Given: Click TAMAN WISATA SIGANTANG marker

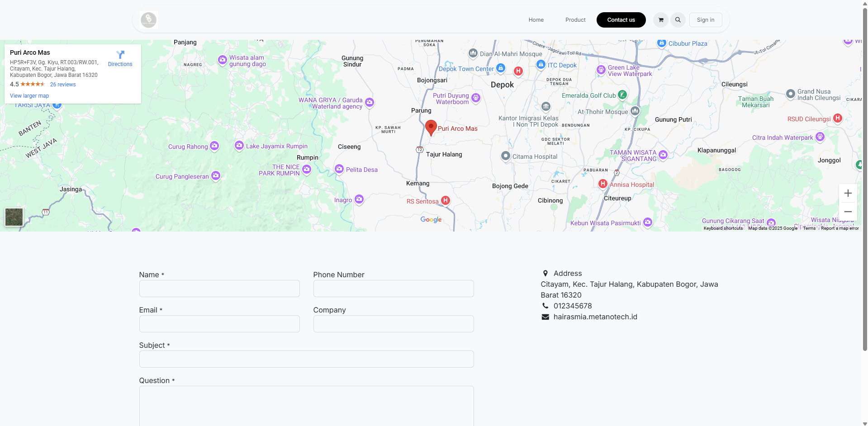Looking at the screenshot, I should (x=663, y=155).
